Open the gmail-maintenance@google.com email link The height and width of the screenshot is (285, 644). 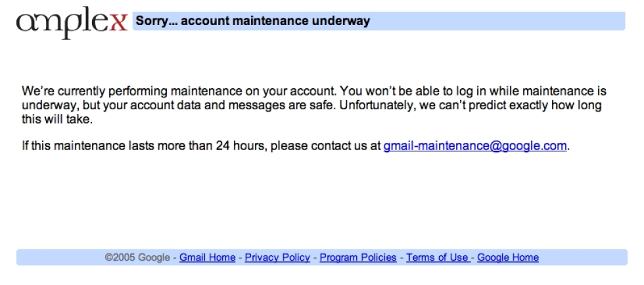point(474,146)
